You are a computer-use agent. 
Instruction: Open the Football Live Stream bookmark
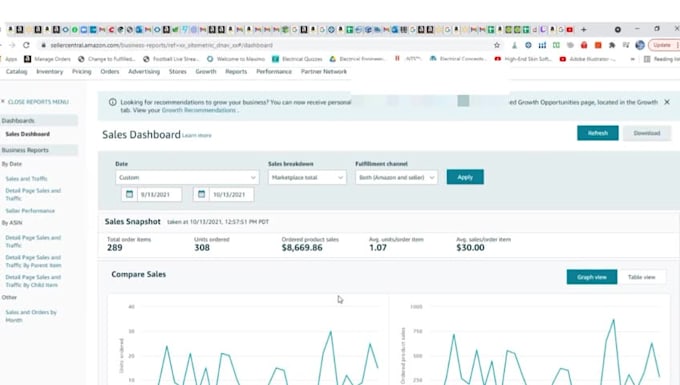tap(170, 59)
